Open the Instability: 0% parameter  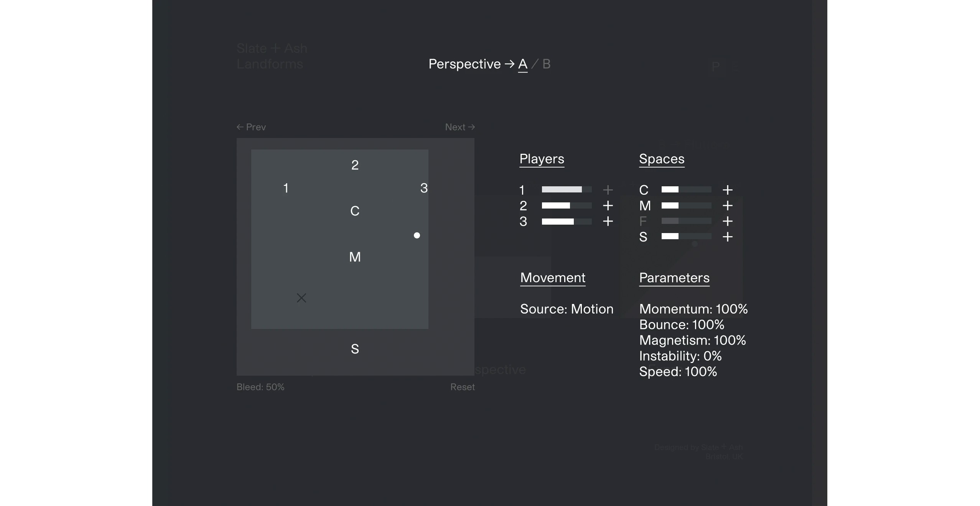(680, 356)
